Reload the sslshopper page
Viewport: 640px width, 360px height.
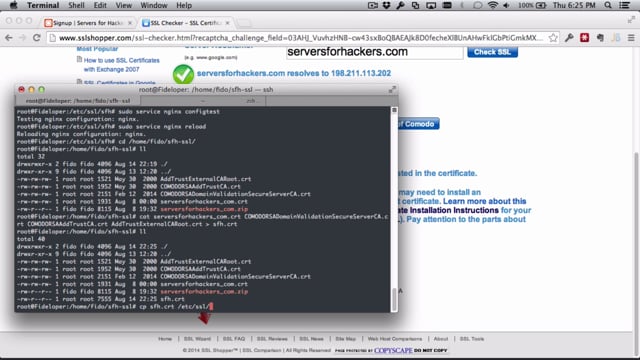click(x=36, y=38)
